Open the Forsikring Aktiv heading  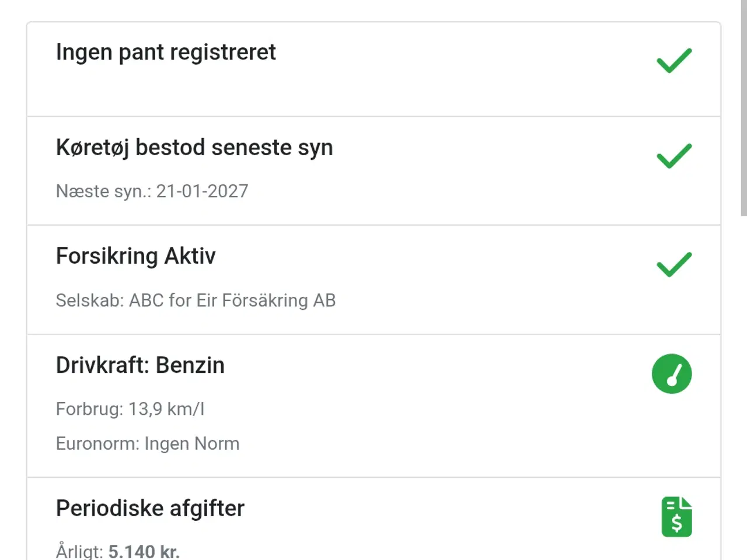pos(136,256)
